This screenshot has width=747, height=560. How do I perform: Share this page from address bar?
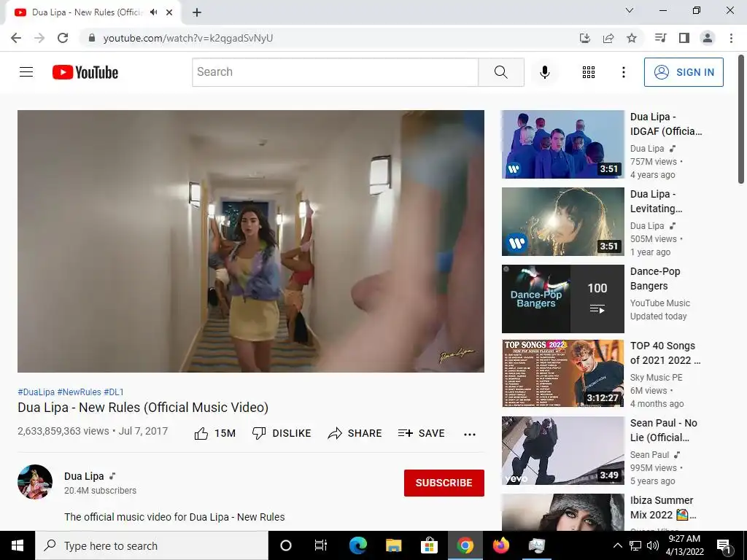coord(608,38)
